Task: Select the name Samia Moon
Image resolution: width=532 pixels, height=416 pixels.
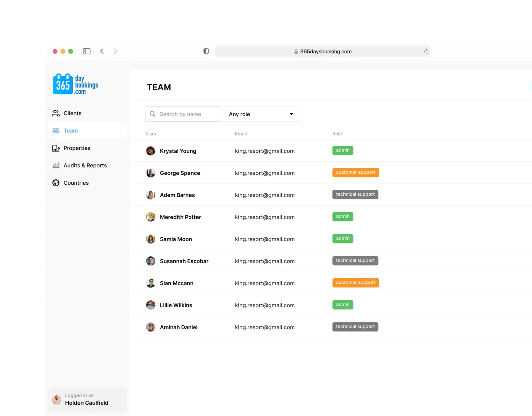Action: pyautogui.click(x=176, y=239)
